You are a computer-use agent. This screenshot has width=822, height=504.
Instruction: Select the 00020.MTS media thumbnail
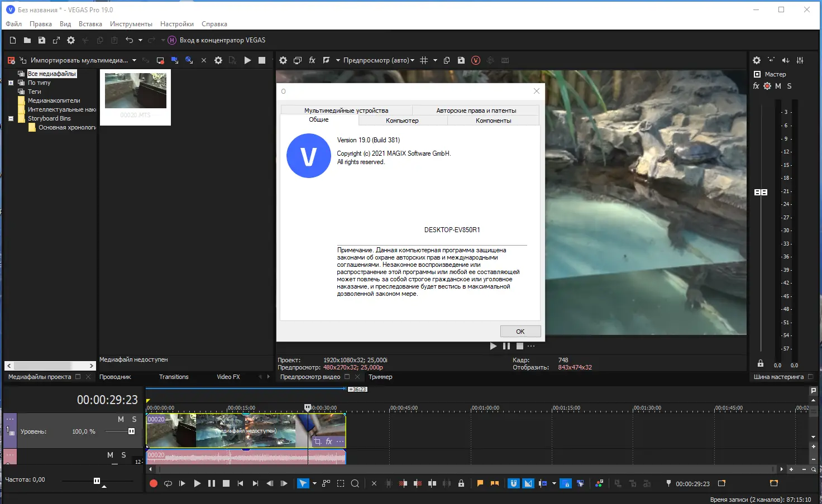[x=136, y=92]
